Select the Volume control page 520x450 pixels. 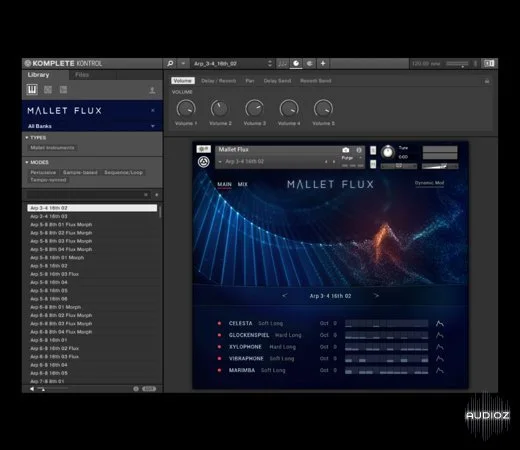click(x=183, y=81)
